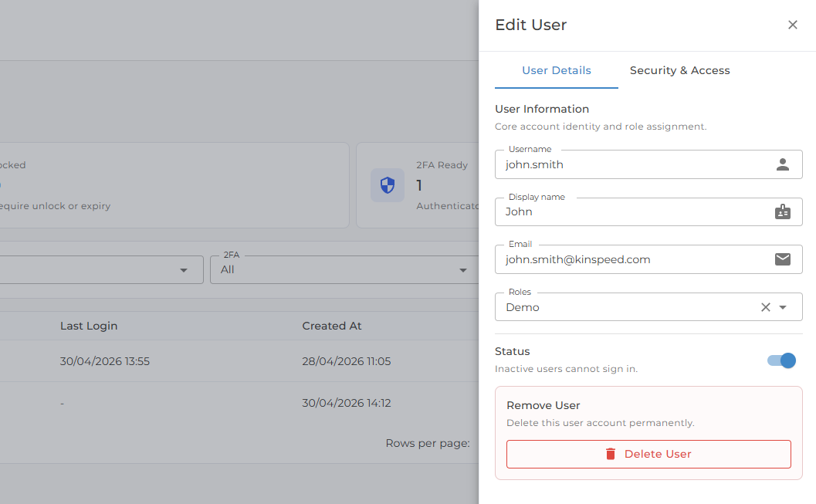Click the Rows per page label

pos(427,443)
